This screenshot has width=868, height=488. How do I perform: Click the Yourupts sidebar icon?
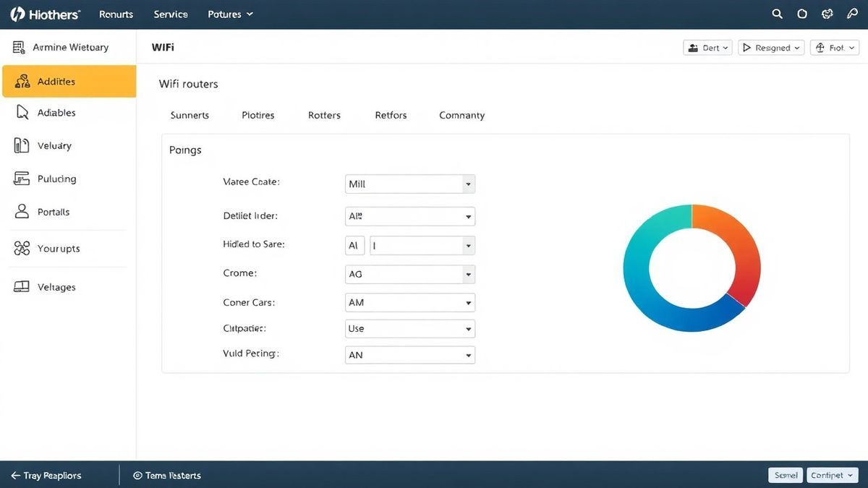coord(22,249)
